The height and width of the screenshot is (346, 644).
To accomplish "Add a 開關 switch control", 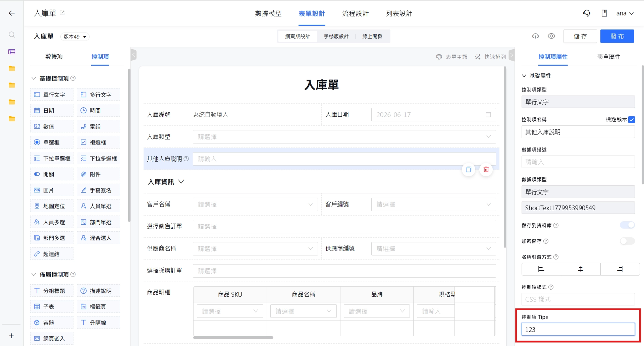I will [x=52, y=174].
